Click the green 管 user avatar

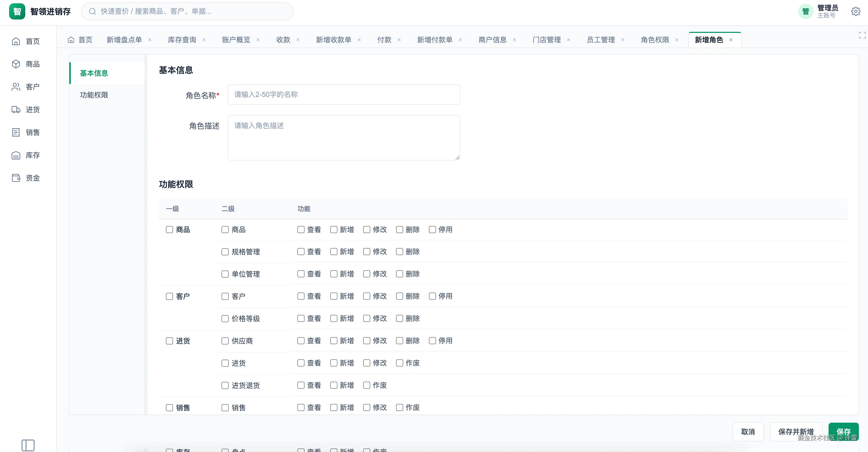805,11
